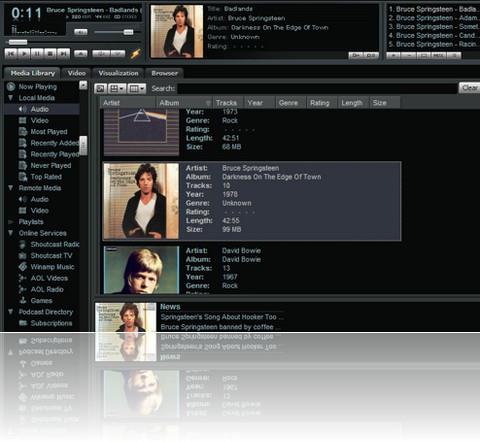
Task: Skip to the next track
Action: pyautogui.click(x=63, y=53)
